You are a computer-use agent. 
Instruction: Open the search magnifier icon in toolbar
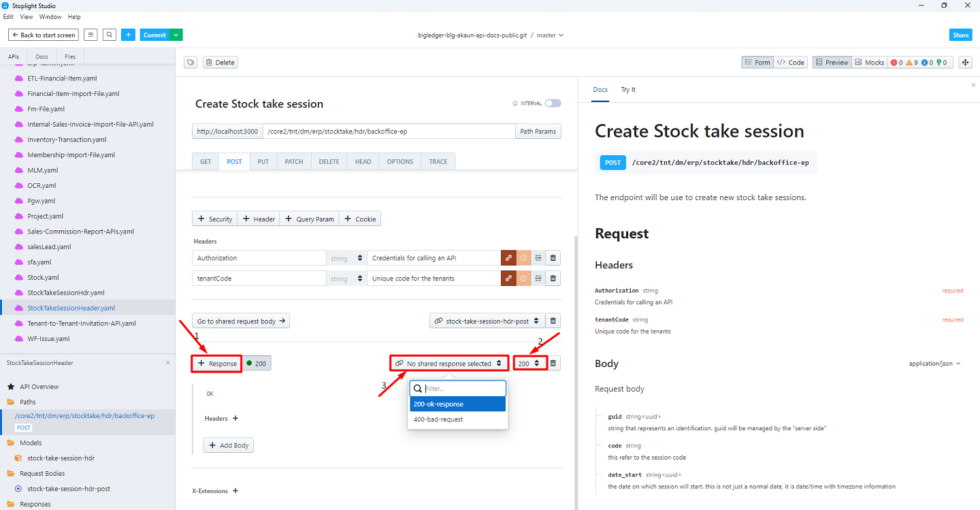click(110, 35)
